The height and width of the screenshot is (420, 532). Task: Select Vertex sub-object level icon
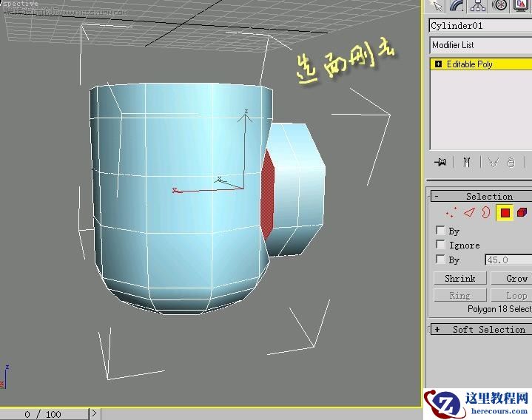pyautogui.click(x=451, y=213)
